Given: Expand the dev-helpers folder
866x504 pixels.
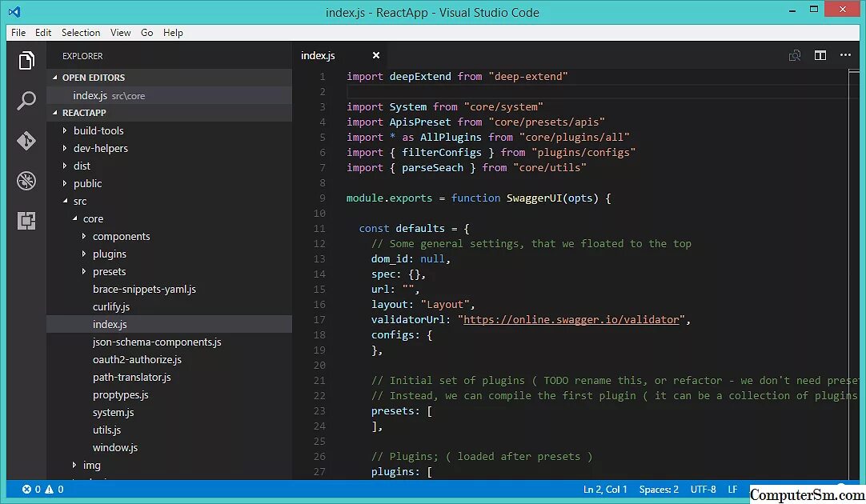Looking at the screenshot, I should click(x=65, y=149).
